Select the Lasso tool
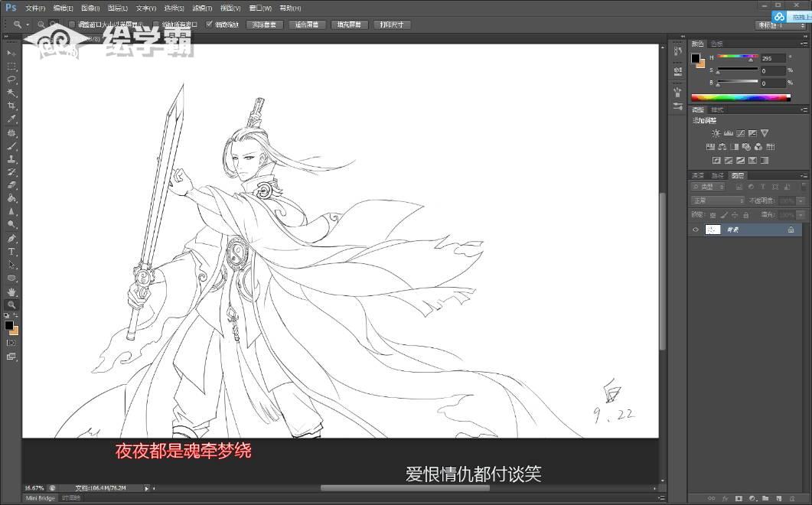The height and width of the screenshot is (505, 812). (11, 80)
